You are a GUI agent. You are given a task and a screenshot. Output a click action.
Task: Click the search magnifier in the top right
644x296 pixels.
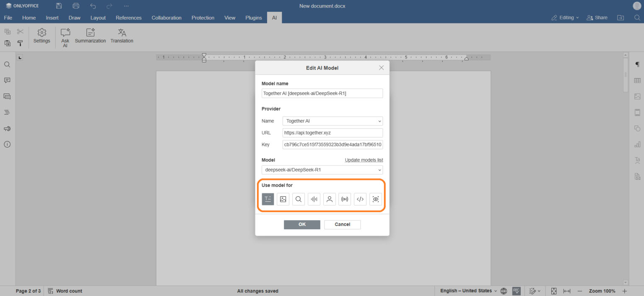tap(637, 18)
